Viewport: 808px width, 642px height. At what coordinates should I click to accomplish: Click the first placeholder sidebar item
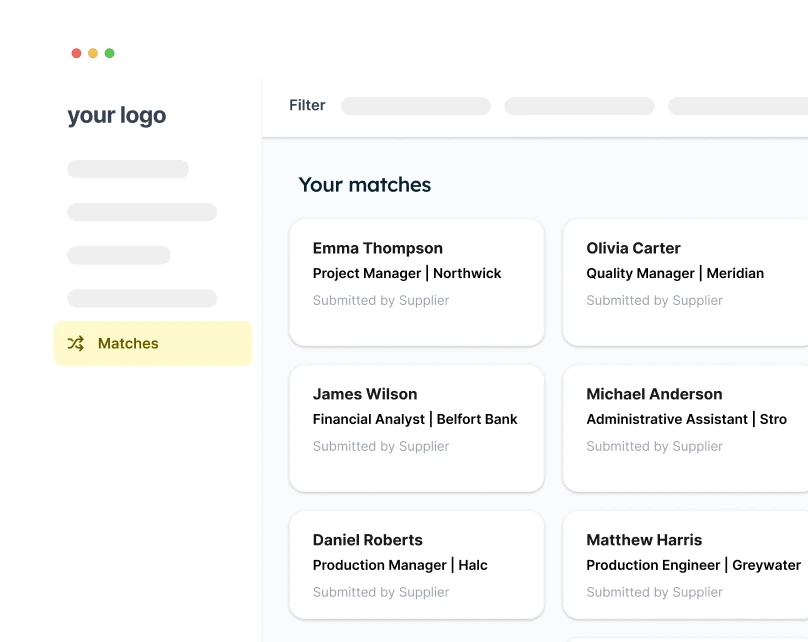(x=128, y=169)
